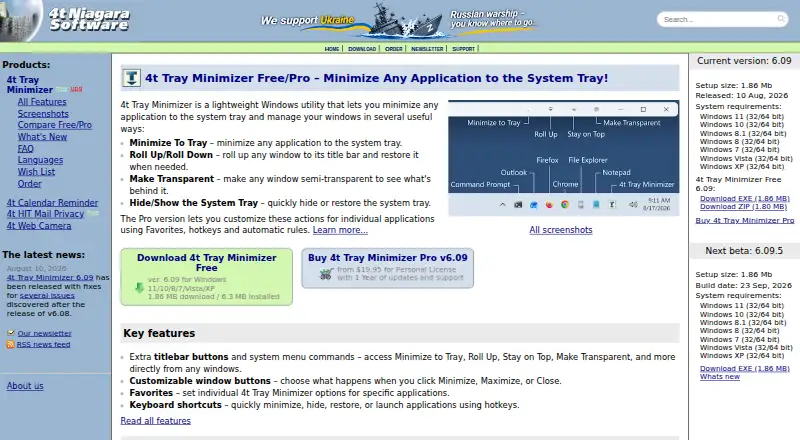Open the Order sidebar link
800x440 pixels.
pos(30,184)
